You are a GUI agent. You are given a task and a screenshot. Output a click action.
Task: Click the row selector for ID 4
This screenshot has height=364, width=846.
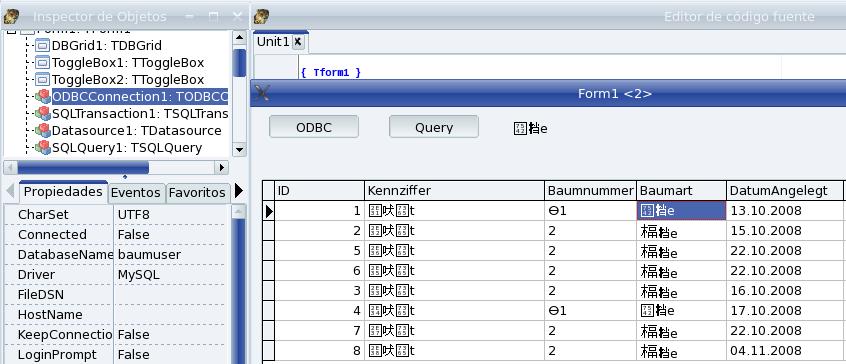(269, 311)
